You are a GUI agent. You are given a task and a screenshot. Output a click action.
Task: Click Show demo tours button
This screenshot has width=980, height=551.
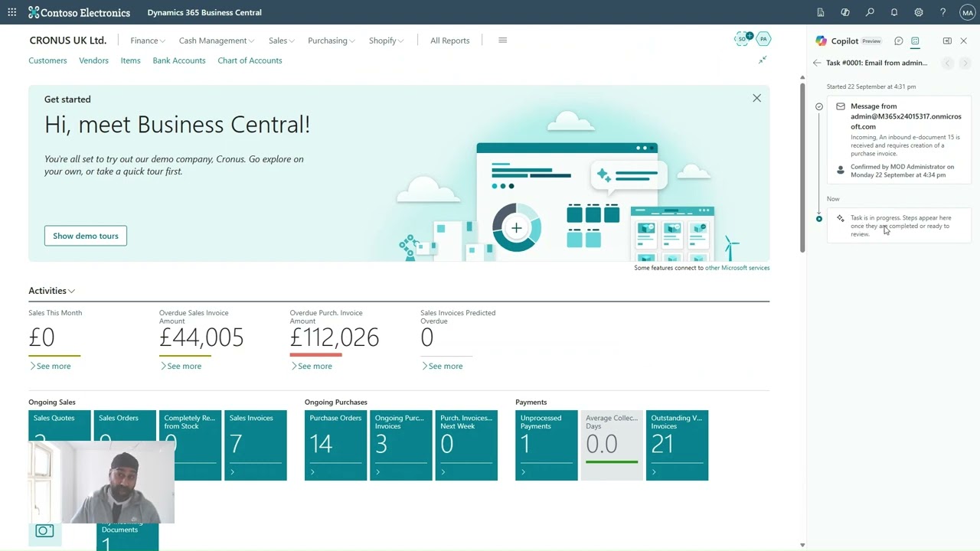(86, 236)
